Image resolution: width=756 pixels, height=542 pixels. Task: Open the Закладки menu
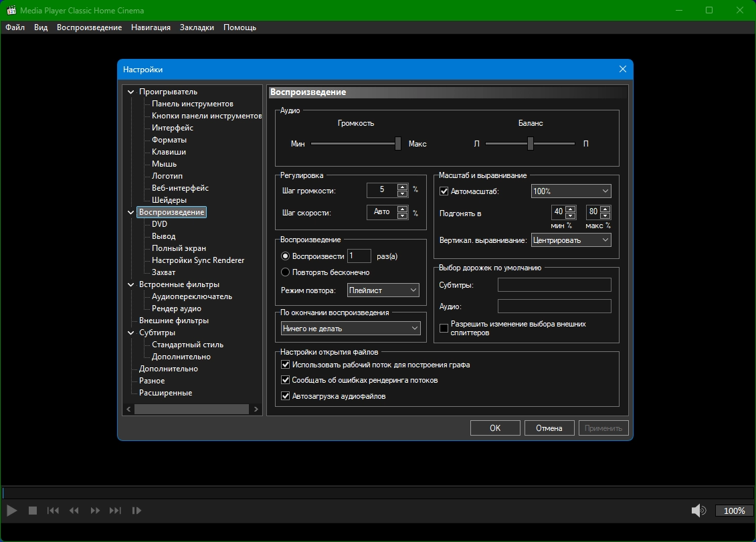pyautogui.click(x=197, y=27)
